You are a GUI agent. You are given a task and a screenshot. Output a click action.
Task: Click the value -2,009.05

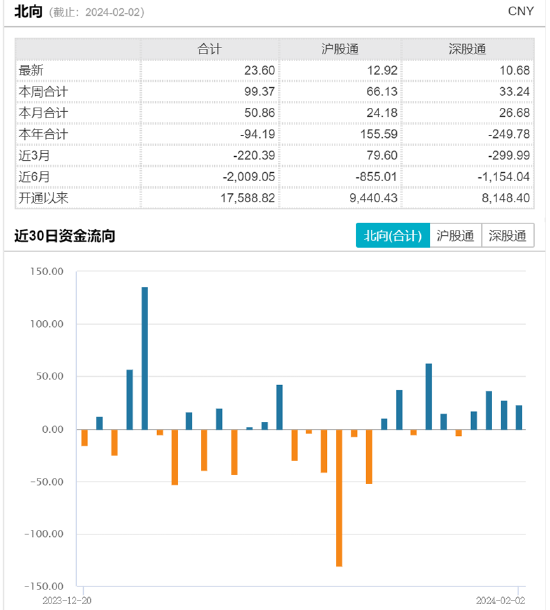tap(249, 177)
